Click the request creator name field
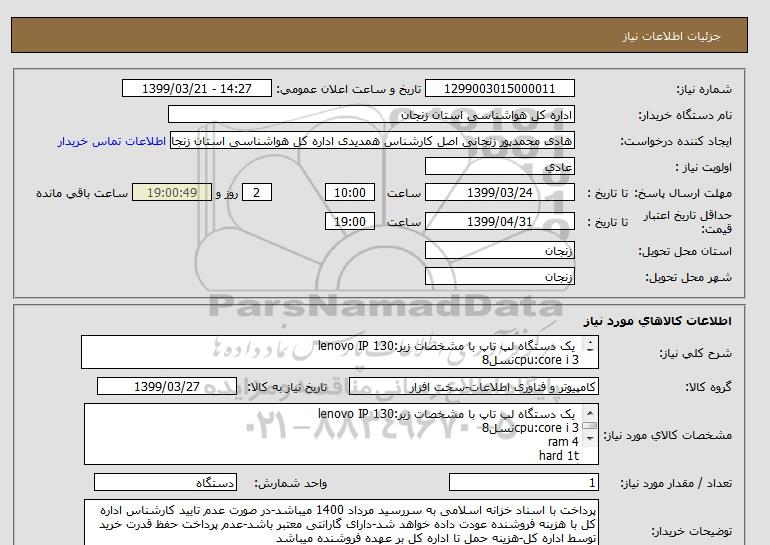Image resolution: width=770 pixels, height=545 pixels. pyautogui.click(x=372, y=141)
